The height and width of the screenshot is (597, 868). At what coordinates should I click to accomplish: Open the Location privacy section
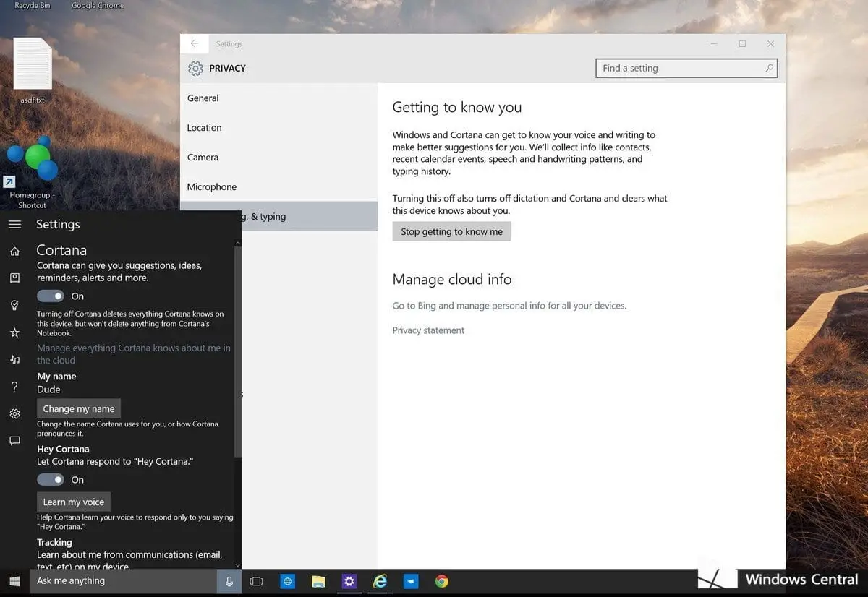pos(278,128)
